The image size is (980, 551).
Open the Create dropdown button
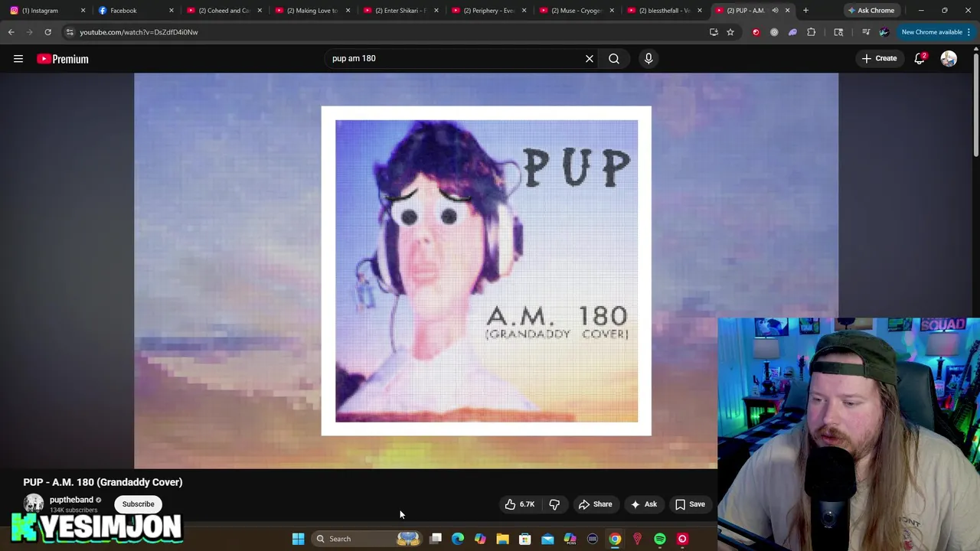click(x=879, y=58)
